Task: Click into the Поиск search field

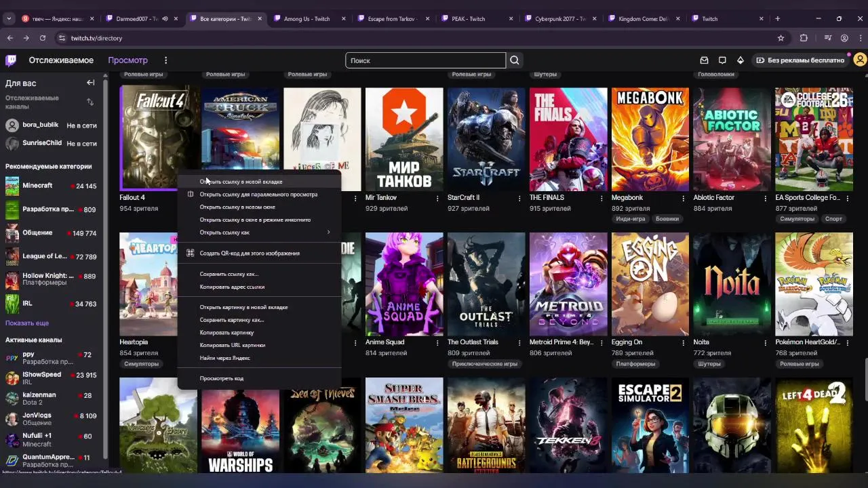Action: coord(425,60)
